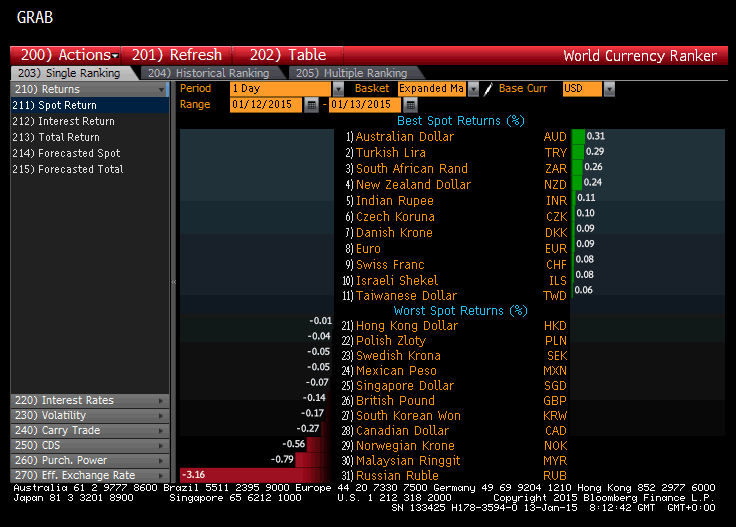Select 215) Forecasted Total in sidebar

coord(90,169)
